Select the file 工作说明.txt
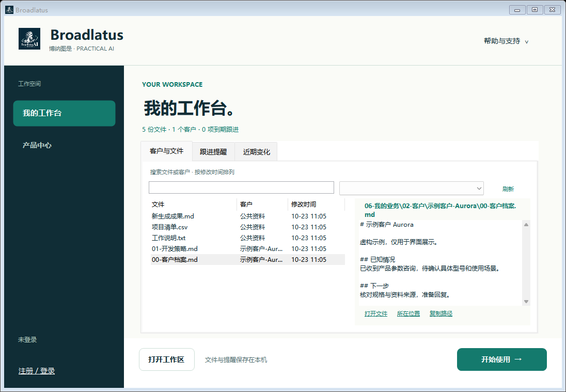Screen dimensions: 566x392 pyautogui.click(x=168, y=238)
